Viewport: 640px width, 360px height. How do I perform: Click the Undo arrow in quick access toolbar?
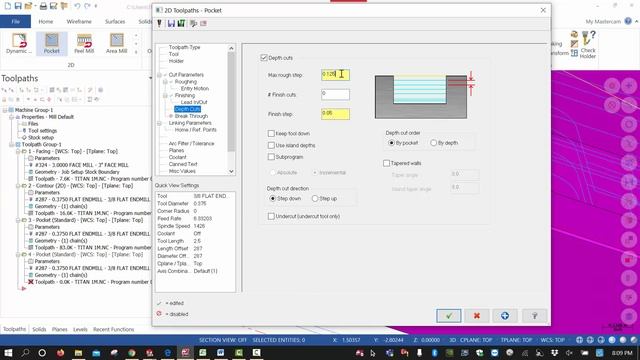pos(77,6)
